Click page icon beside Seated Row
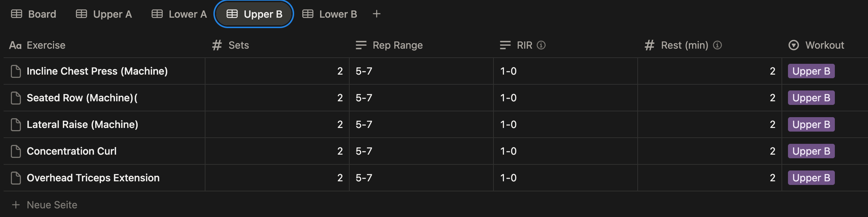 (x=16, y=98)
